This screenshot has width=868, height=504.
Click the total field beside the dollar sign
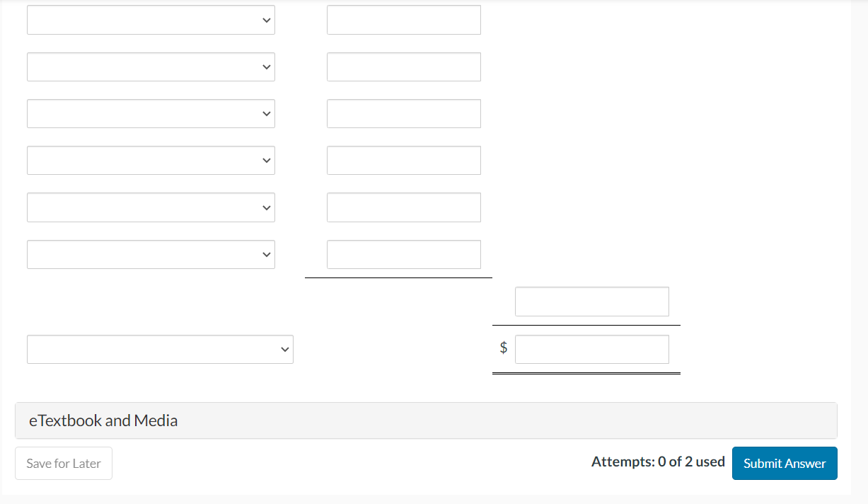591,349
